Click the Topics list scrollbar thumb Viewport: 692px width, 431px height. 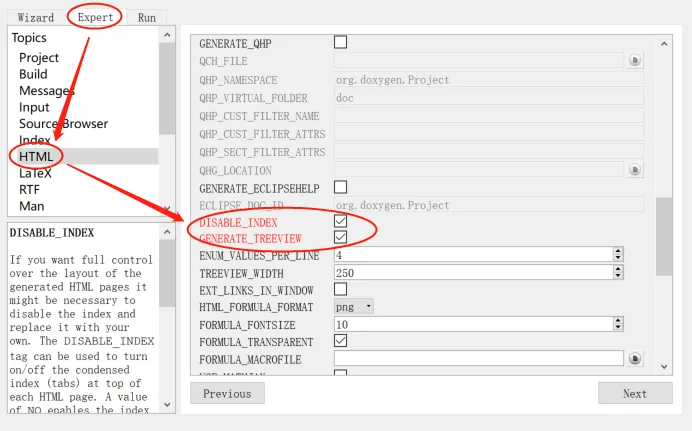click(x=167, y=89)
